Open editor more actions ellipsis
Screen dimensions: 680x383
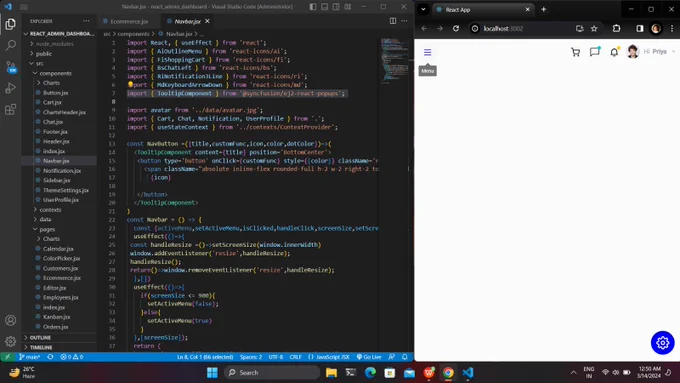pos(404,21)
